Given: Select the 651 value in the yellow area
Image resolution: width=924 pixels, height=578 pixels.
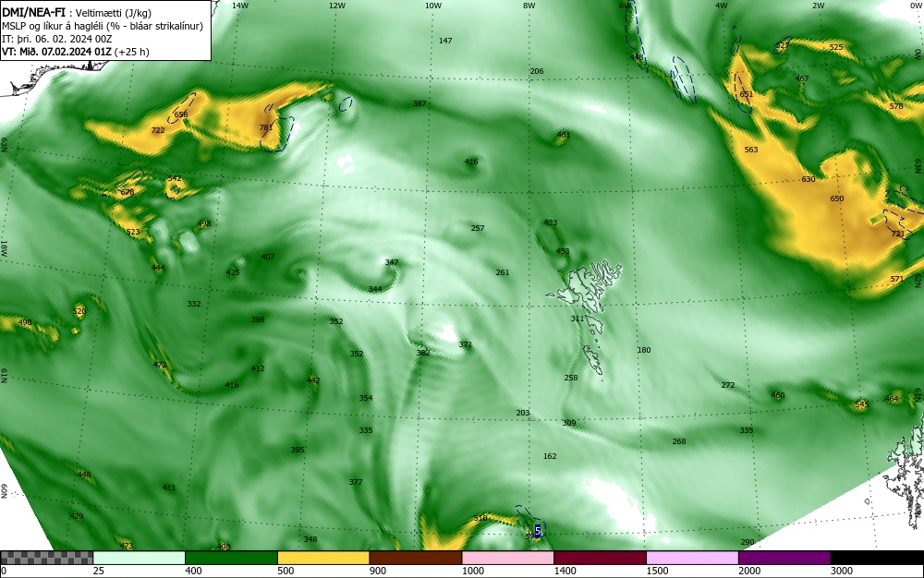Looking at the screenshot, I should point(747,94).
